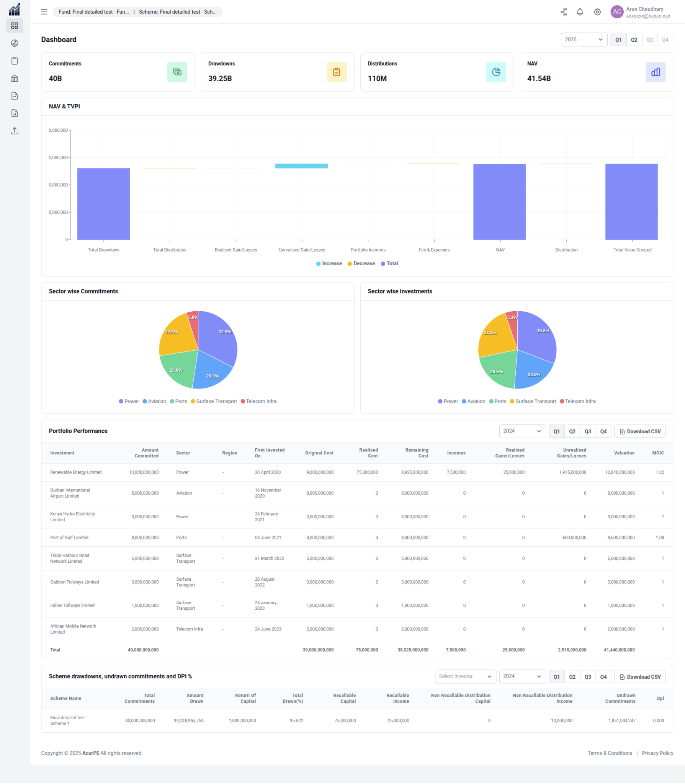Open the clipboard icon in sidebar
The height and width of the screenshot is (784, 685).
[x=15, y=61]
